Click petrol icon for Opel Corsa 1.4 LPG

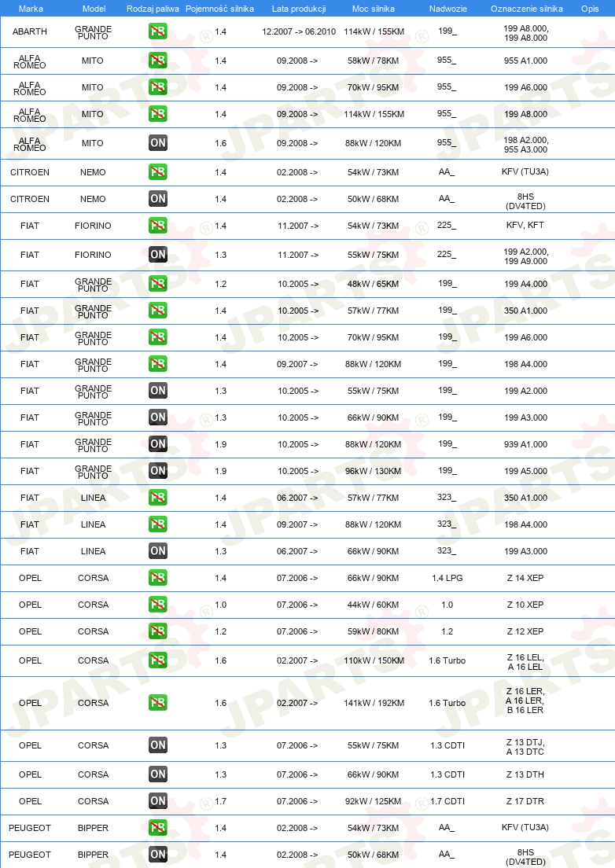click(x=158, y=577)
